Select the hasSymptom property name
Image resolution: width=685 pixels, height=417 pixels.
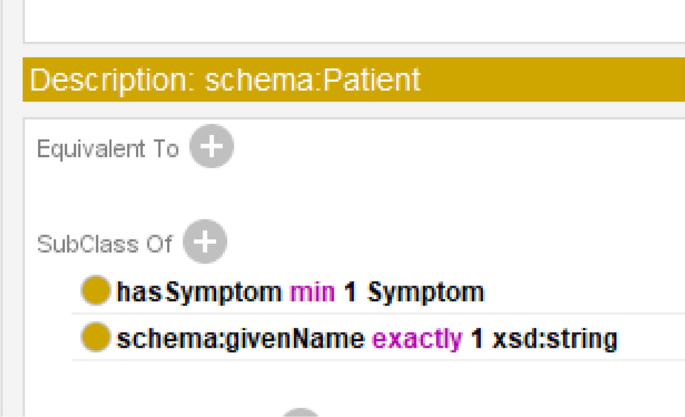click(x=199, y=293)
